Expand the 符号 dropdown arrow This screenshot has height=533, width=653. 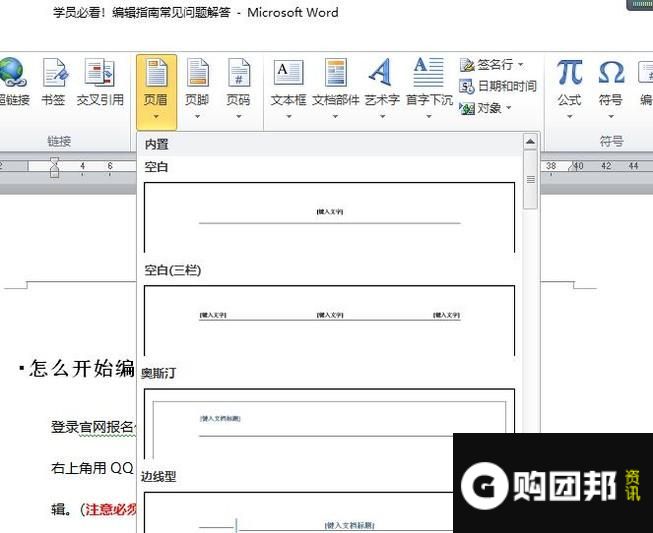[611, 117]
